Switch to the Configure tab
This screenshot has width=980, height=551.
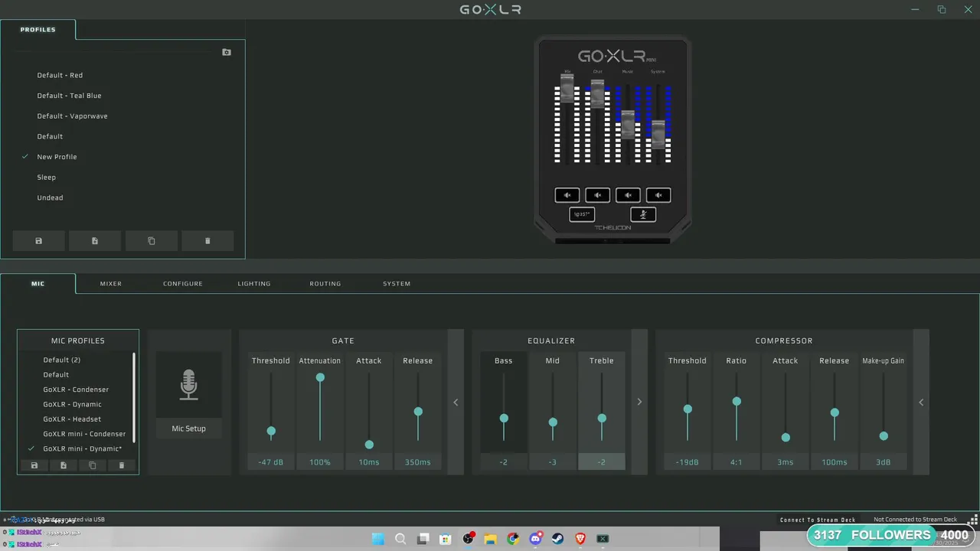183,284
